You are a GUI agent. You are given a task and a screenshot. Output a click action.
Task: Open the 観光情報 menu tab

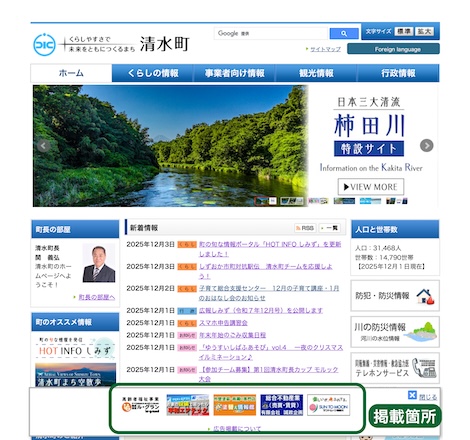316,73
